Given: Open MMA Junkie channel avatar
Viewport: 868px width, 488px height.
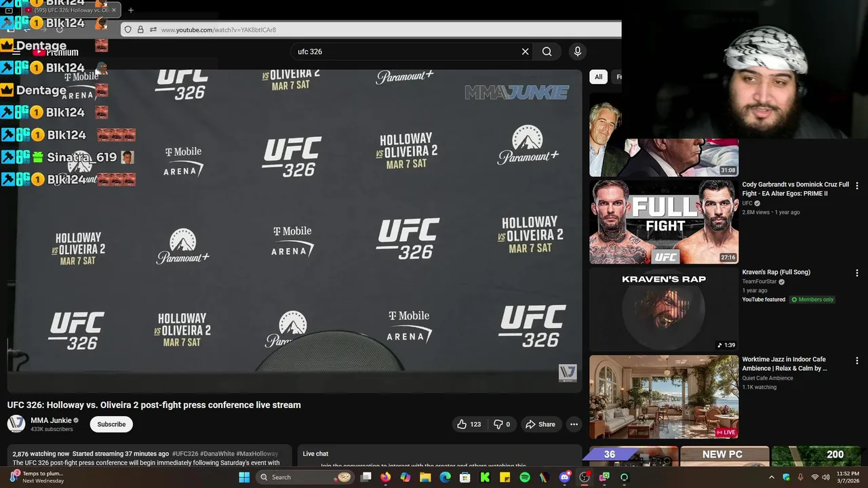Looking at the screenshot, I should tap(16, 424).
